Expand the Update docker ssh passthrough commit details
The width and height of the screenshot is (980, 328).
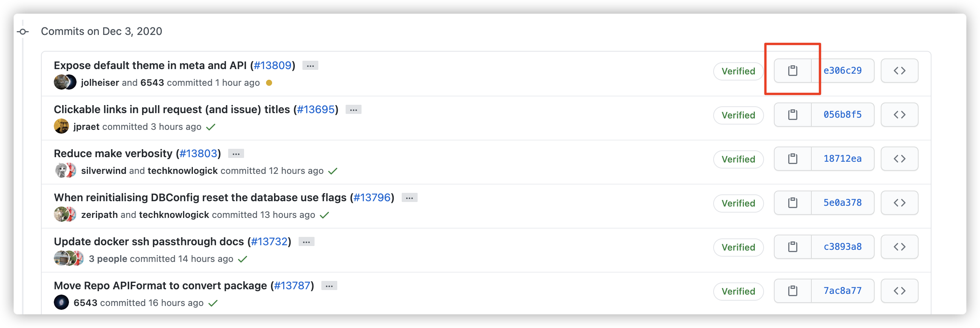tap(306, 241)
